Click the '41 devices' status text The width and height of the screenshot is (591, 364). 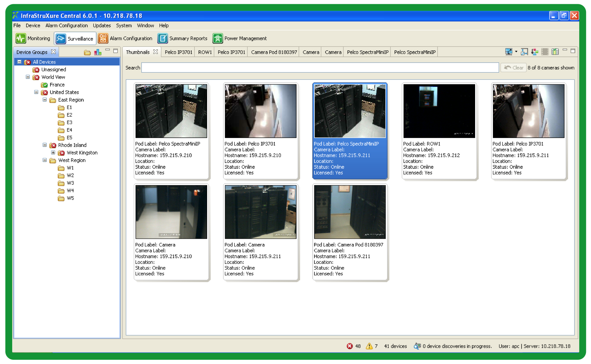395,346
